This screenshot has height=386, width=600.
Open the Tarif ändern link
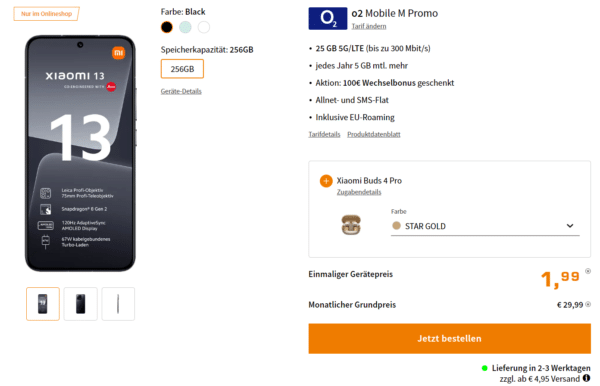tap(369, 26)
